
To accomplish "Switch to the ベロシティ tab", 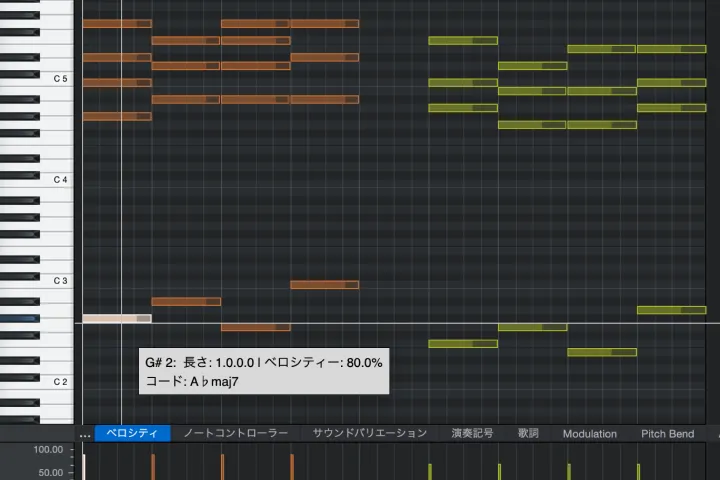I will (132, 433).
